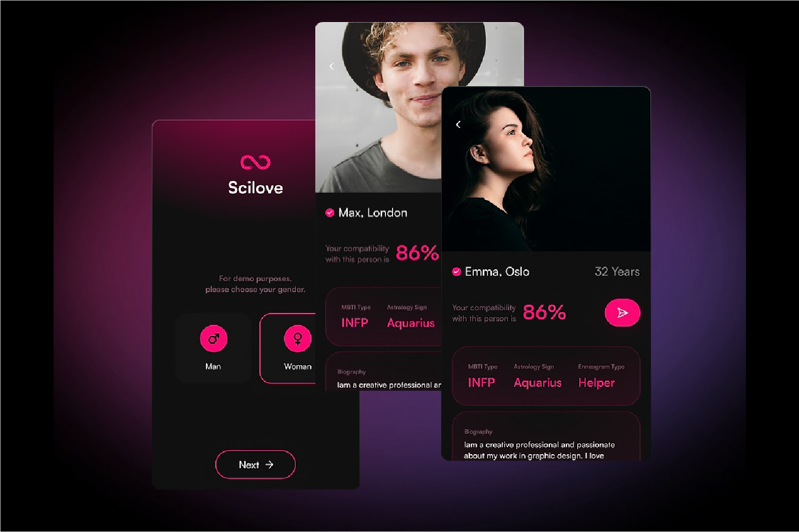This screenshot has width=799, height=532.
Task: Select the male symbol icon
Action: pos(214,338)
